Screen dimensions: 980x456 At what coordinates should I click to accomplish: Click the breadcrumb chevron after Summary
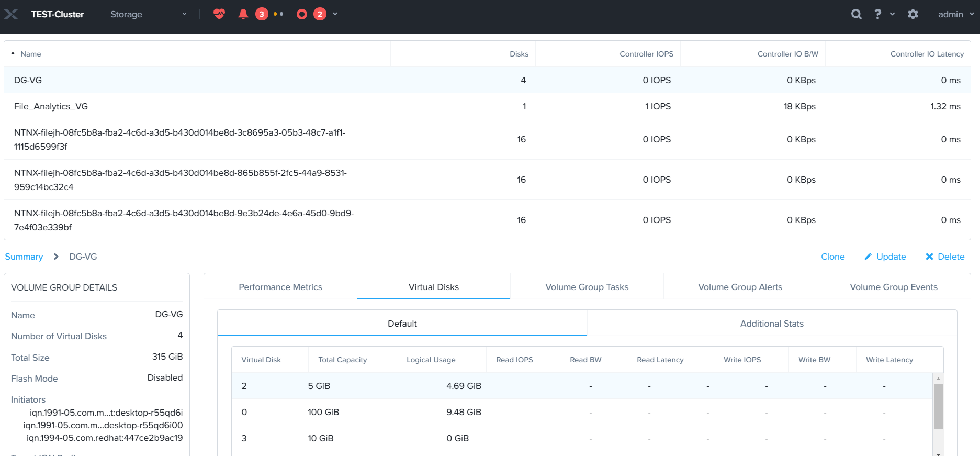(x=56, y=257)
